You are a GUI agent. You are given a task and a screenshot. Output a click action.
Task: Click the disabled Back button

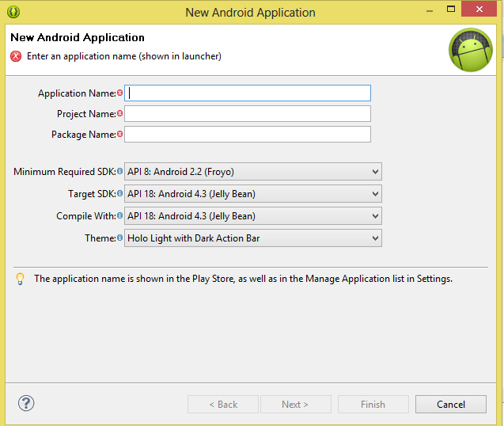[223, 404]
